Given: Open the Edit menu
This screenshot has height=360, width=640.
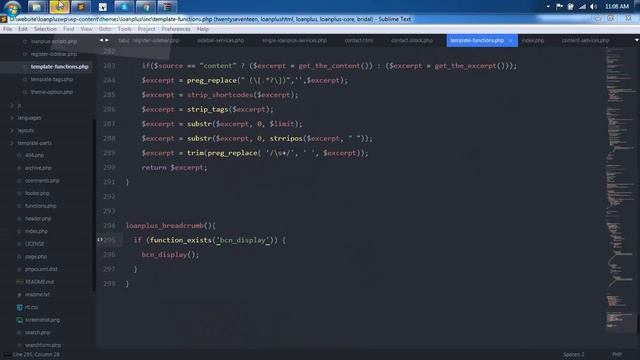Looking at the screenshot, I should point(23,29).
